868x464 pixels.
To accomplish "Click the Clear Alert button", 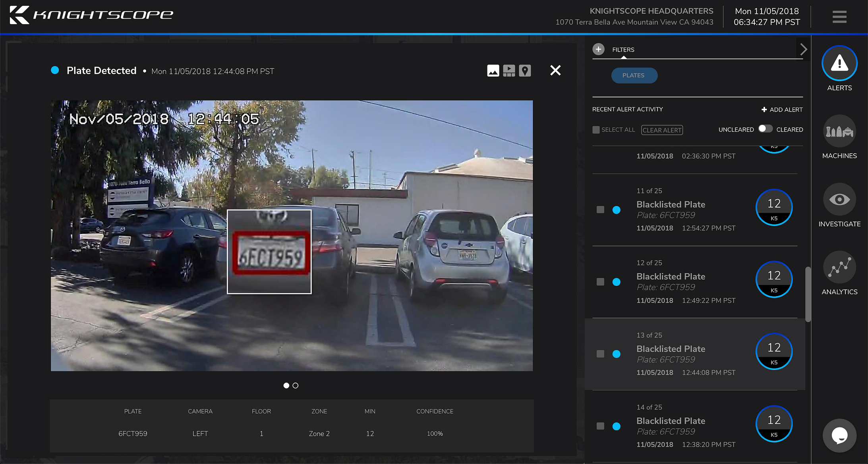I will (x=662, y=130).
